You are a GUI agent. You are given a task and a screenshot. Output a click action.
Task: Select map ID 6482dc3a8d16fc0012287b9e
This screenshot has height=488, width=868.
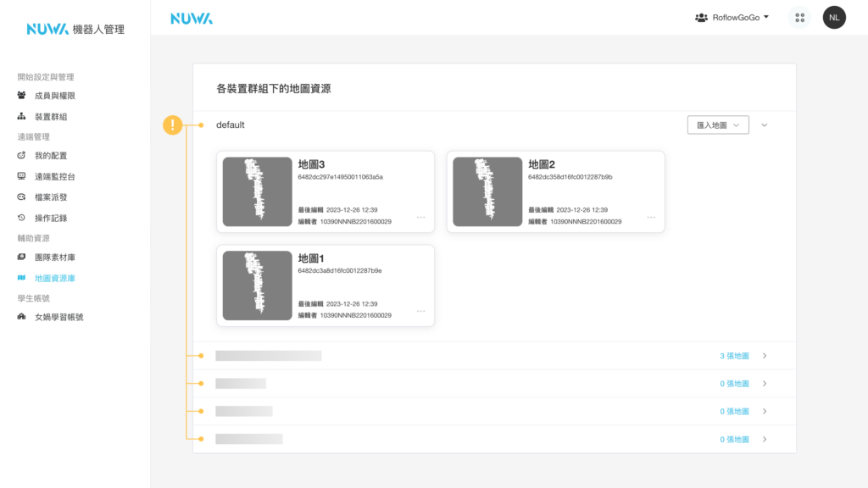click(340, 270)
